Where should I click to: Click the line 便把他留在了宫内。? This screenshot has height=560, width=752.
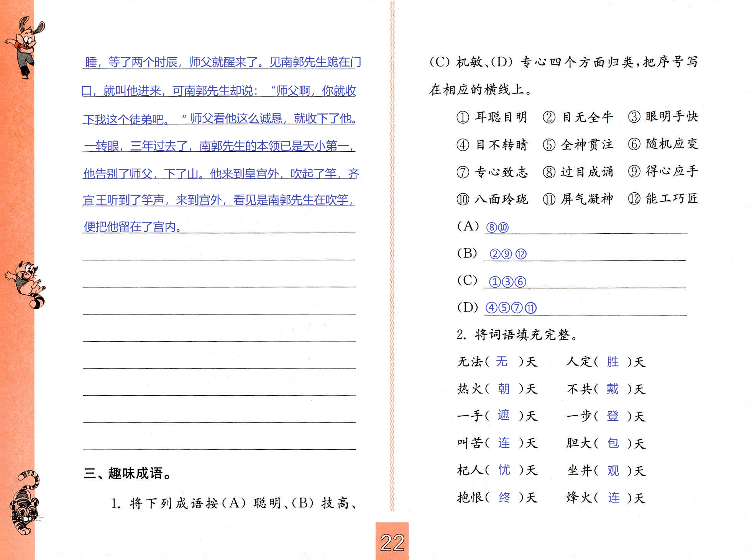coord(133,227)
